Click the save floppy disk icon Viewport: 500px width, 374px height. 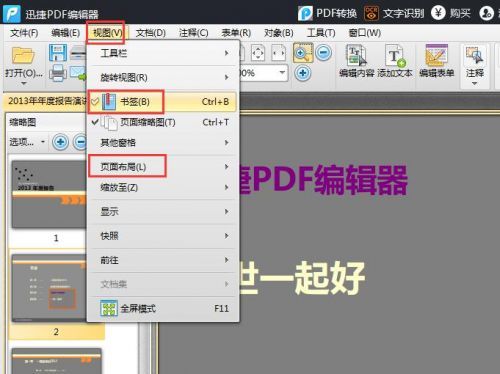click(x=57, y=53)
